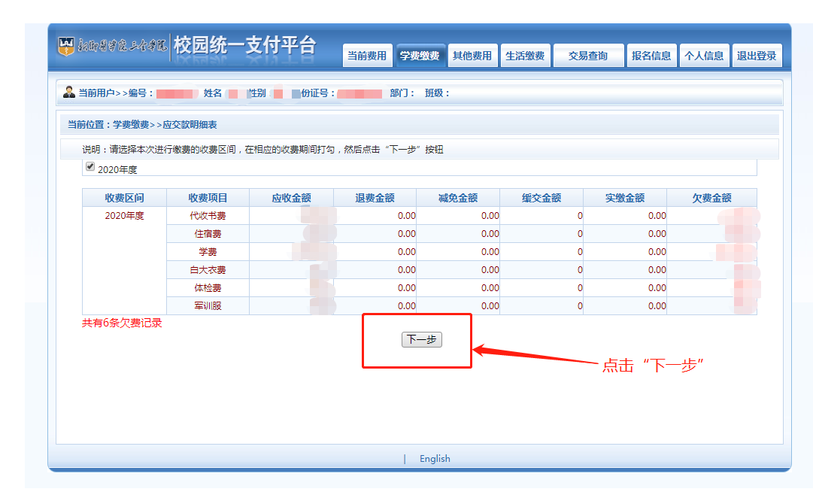The image size is (813, 504).
Task: Click the school logo icon in header
Action: (x=66, y=46)
